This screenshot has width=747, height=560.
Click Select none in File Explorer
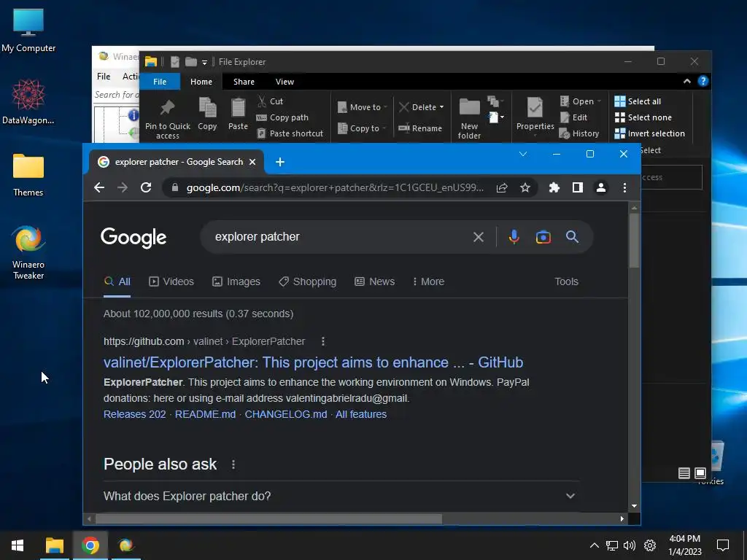point(643,117)
